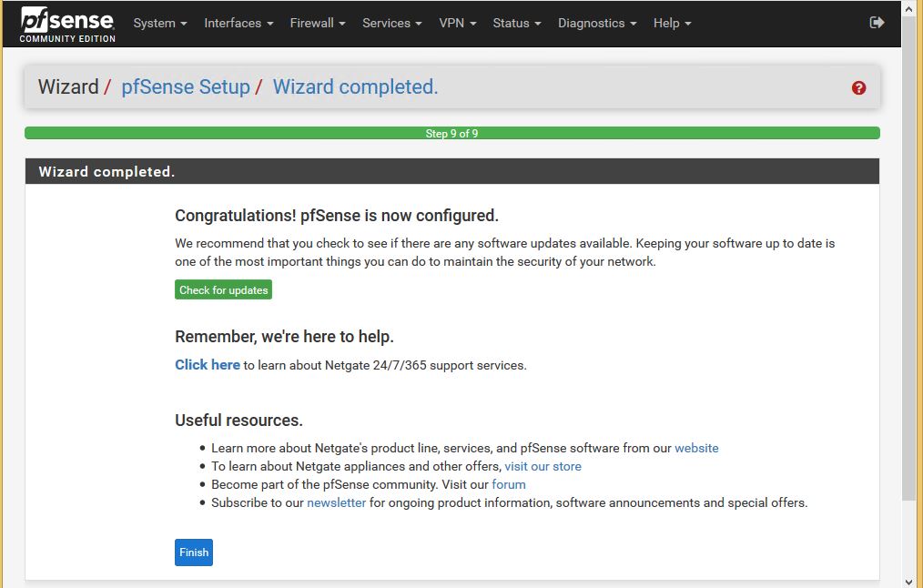Screen dimensions: 923x588
Task: Open the Status menu
Action: coord(517,23)
